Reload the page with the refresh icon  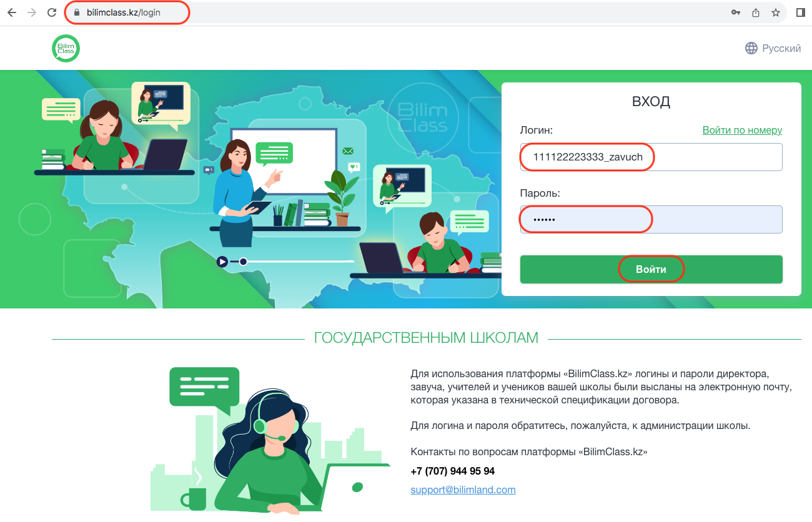(x=52, y=12)
